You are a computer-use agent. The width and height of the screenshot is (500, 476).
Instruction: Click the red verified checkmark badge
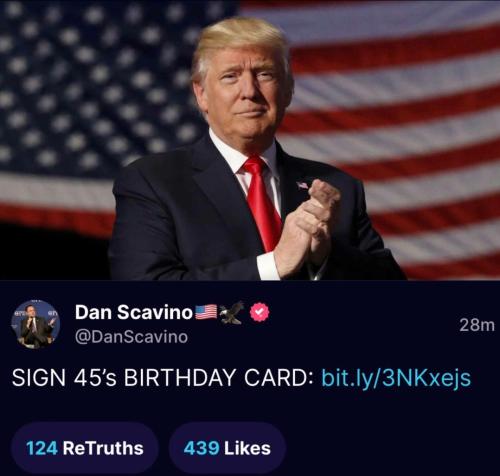(x=260, y=312)
